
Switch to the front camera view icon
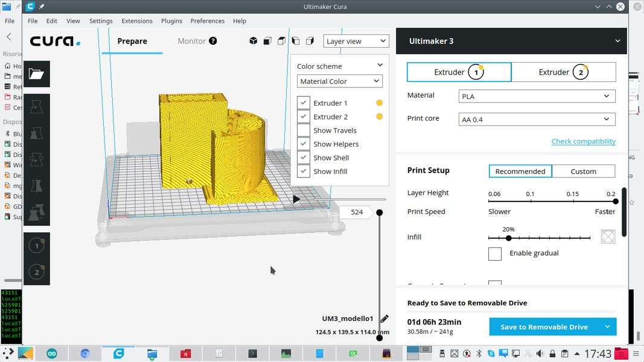(x=267, y=41)
